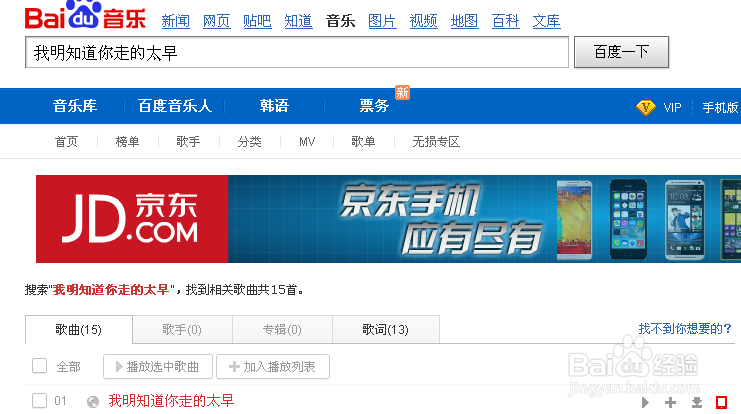Play the song 我明知道你走的太早
Screen dimensions: 741x414
click(x=645, y=403)
